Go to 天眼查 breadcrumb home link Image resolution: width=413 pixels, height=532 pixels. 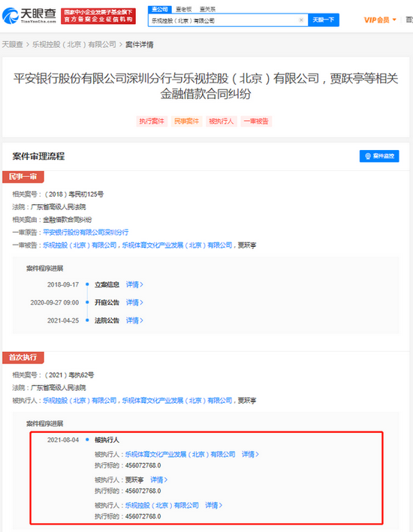13,44
